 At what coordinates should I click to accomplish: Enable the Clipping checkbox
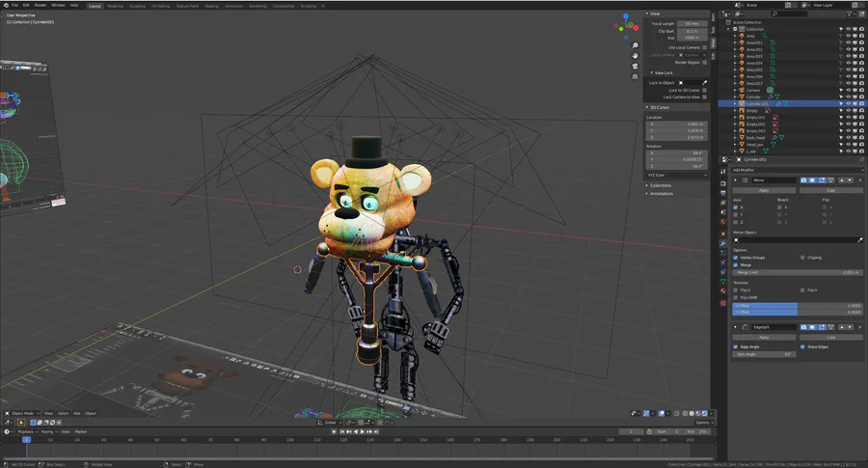tap(802, 258)
